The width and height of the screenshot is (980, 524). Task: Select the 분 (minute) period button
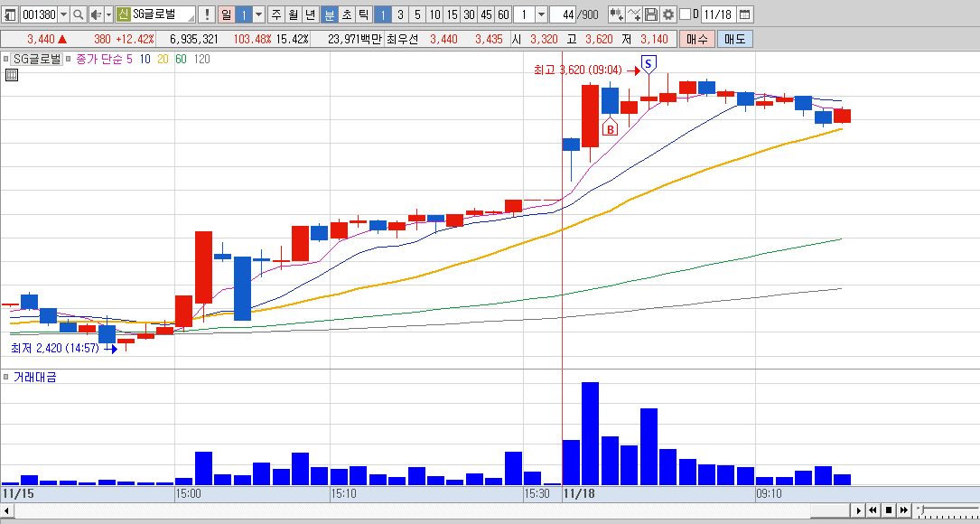[329, 14]
